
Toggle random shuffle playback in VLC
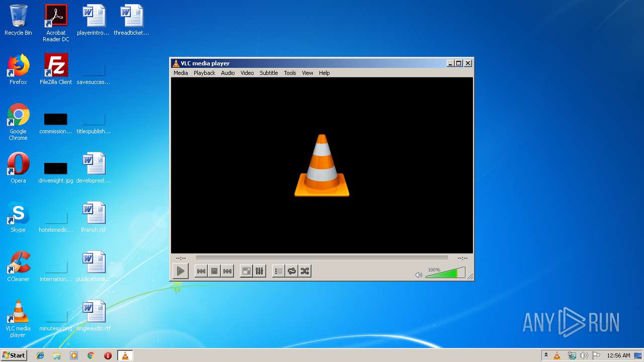point(305,271)
